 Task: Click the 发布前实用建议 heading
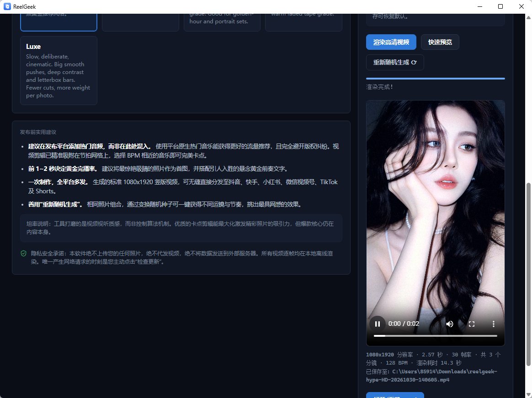point(38,132)
